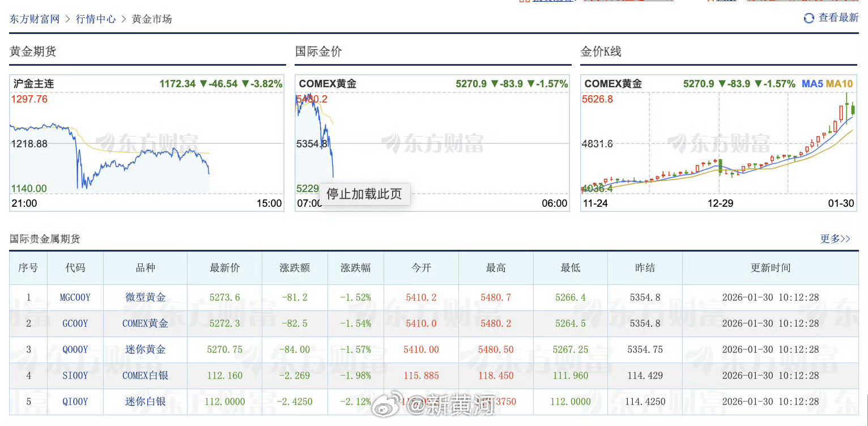Open the SI00Y COMEX白银 contract

pyautogui.click(x=75, y=376)
